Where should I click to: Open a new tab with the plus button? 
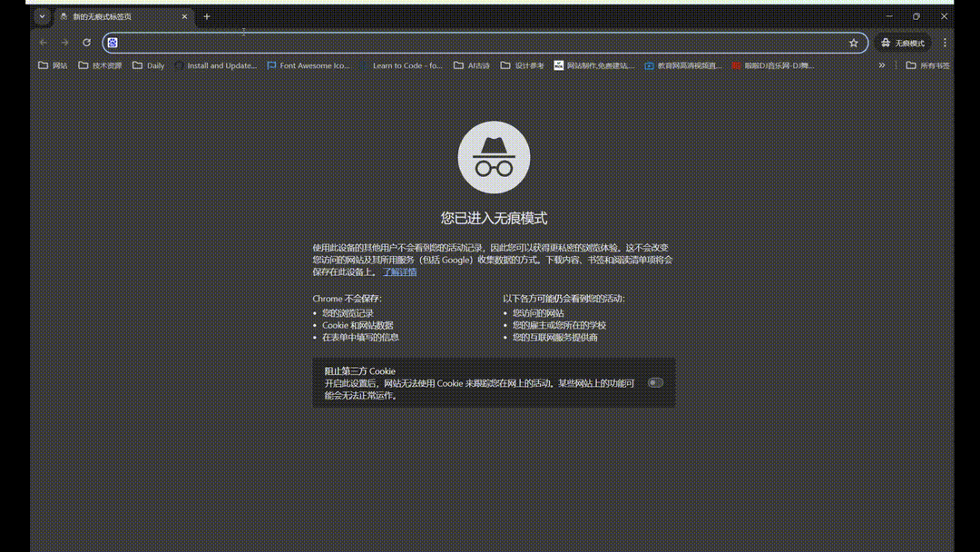(x=207, y=17)
